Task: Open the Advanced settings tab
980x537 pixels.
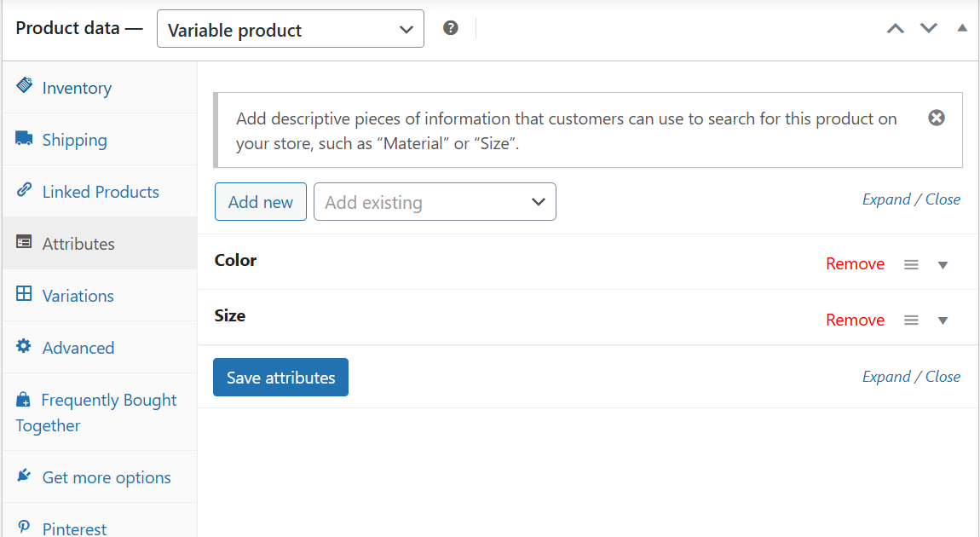Action: (78, 348)
